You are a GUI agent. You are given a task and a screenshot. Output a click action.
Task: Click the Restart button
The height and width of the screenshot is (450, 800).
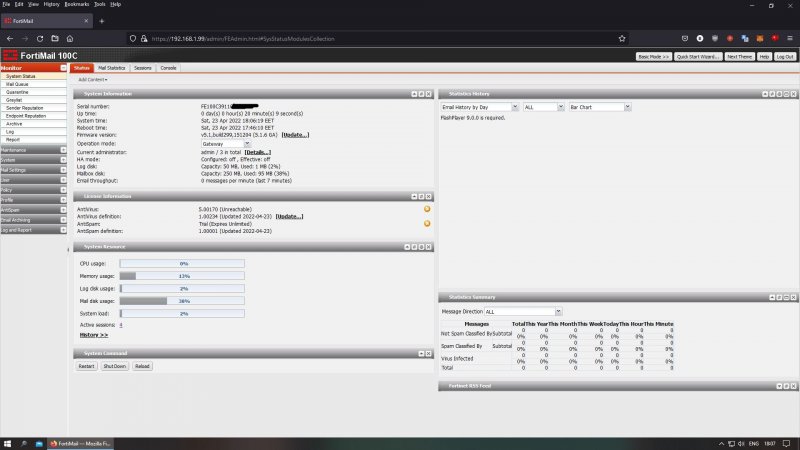click(x=86, y=366)
